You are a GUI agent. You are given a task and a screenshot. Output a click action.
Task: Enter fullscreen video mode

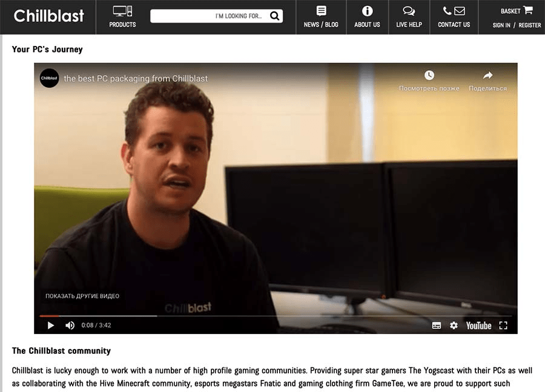503,325
